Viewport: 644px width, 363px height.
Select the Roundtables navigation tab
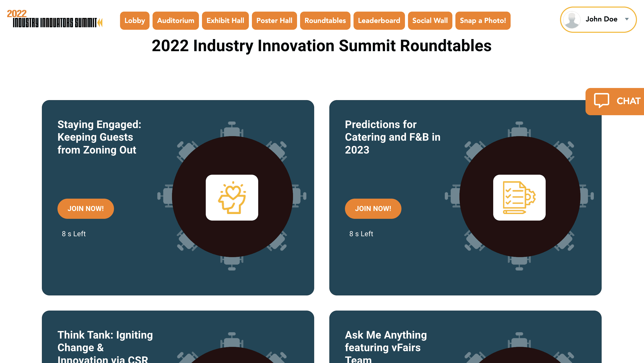click(325, 21)
